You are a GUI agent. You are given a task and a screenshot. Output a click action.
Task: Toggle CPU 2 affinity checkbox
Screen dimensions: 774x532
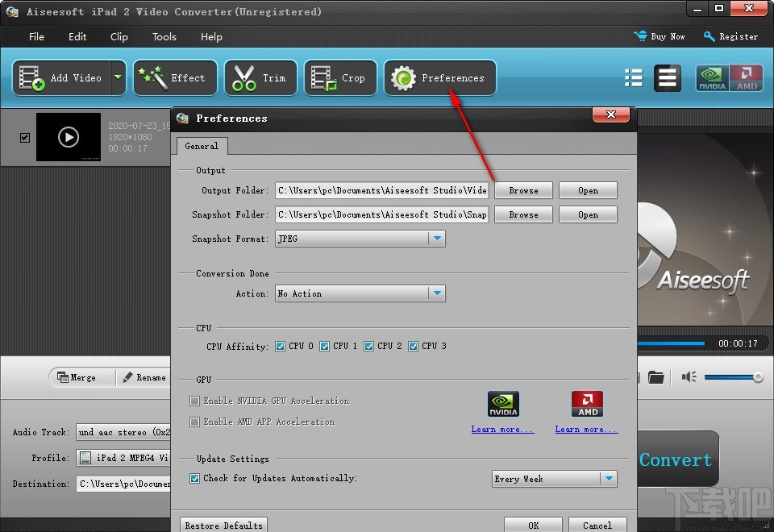click(368, 347)
